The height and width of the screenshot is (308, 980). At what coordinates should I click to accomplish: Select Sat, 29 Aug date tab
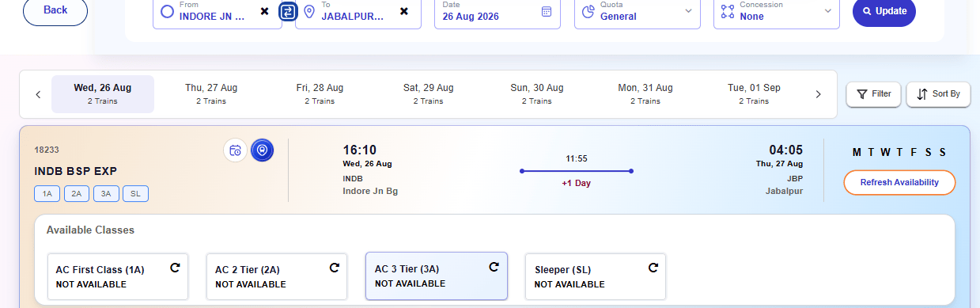pos(428,94)
